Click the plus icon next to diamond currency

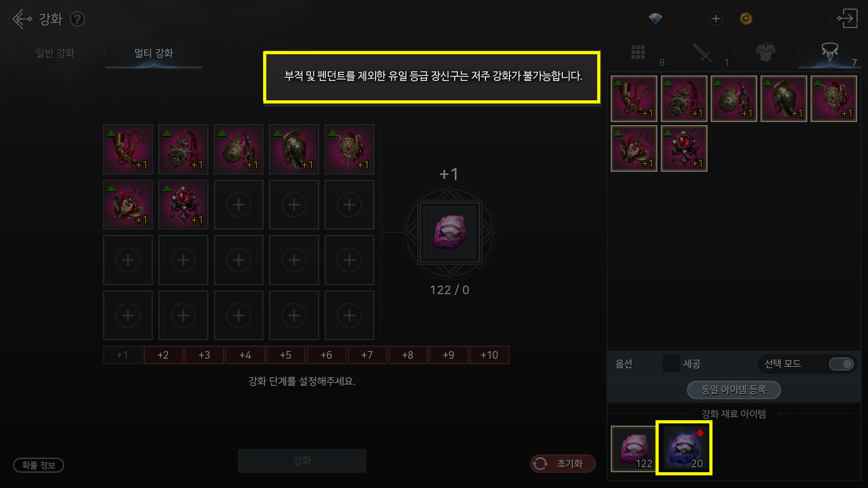(716, 19)
